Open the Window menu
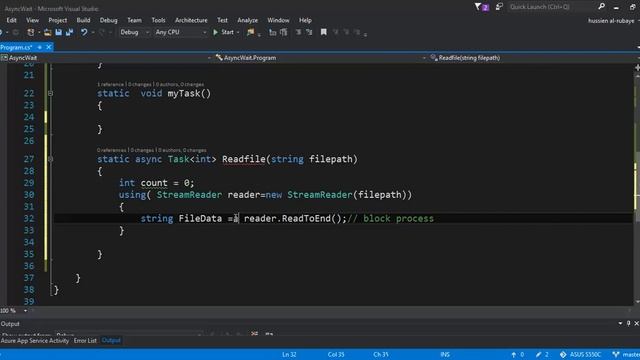The height and width of the screenshot is (360, 640). click(x=278, y=20)
